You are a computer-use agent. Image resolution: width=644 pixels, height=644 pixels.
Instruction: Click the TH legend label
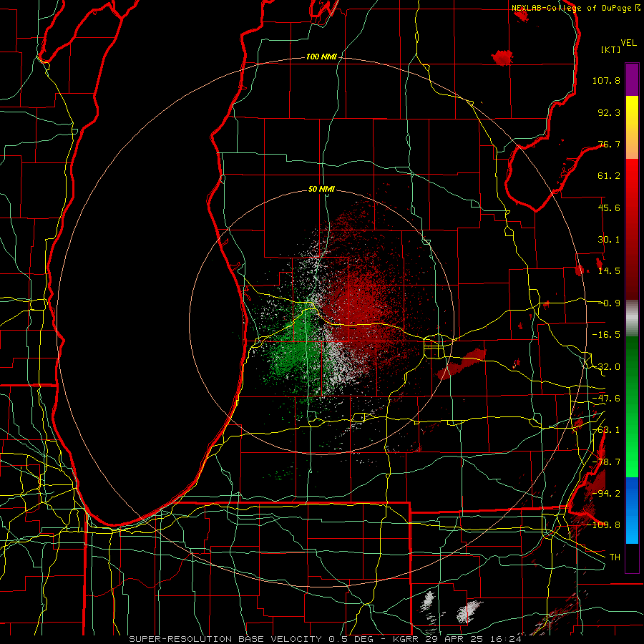[615, 557]
